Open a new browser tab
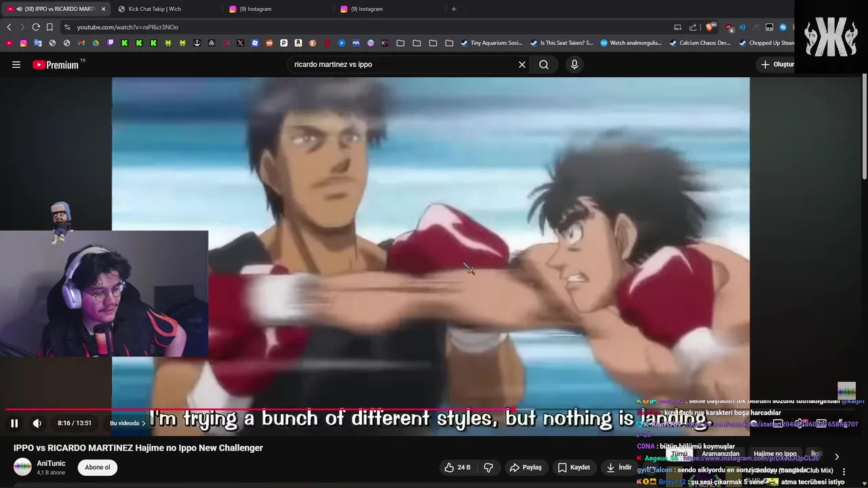868x488 pixels. (x=454, y=9)
